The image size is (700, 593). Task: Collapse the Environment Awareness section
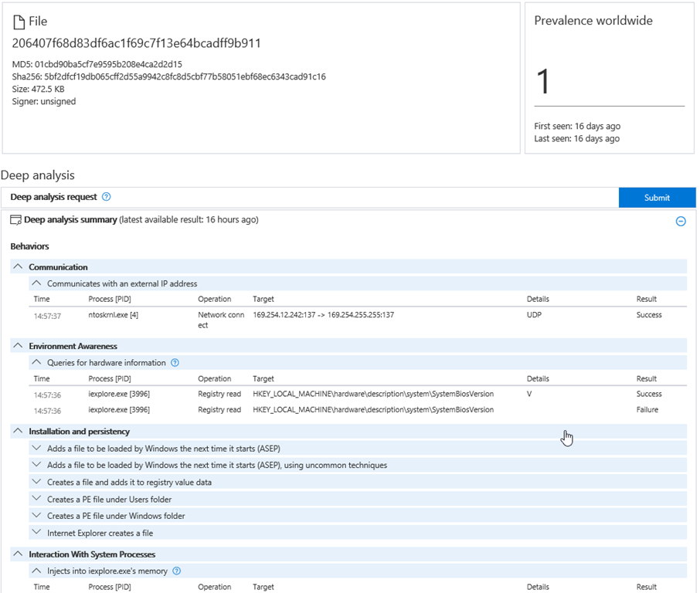pyautogui.click(x=19, y=347)
